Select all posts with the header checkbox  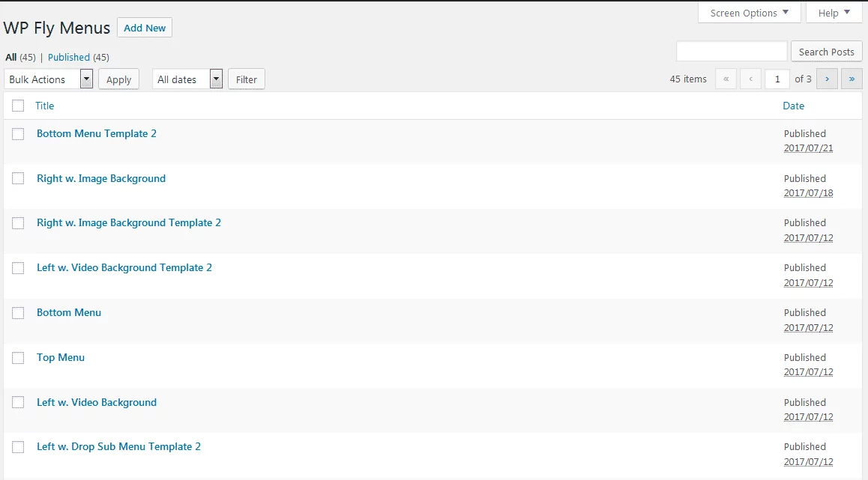click(x=18, y=106)
